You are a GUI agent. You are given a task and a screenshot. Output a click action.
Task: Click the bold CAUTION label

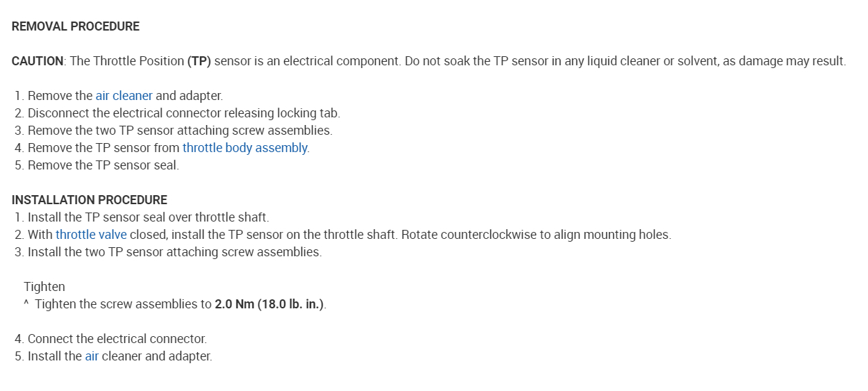[x=37, y=61]
